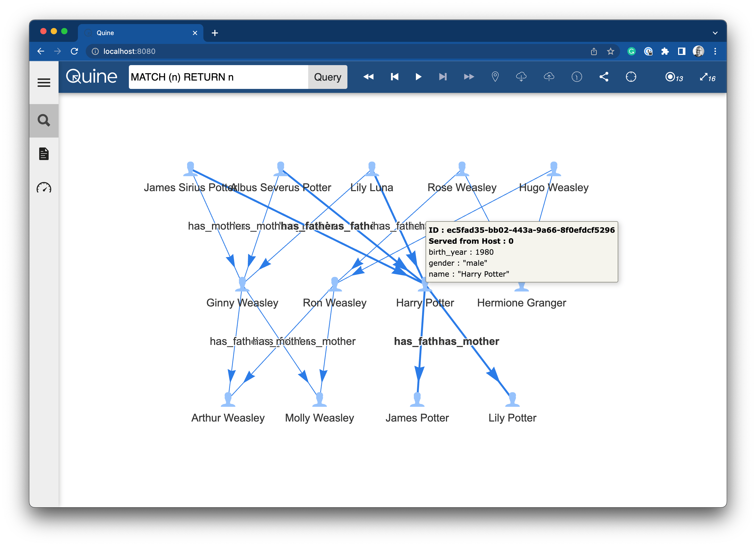Toggle the graph layout share icon

tap(604, 77)
